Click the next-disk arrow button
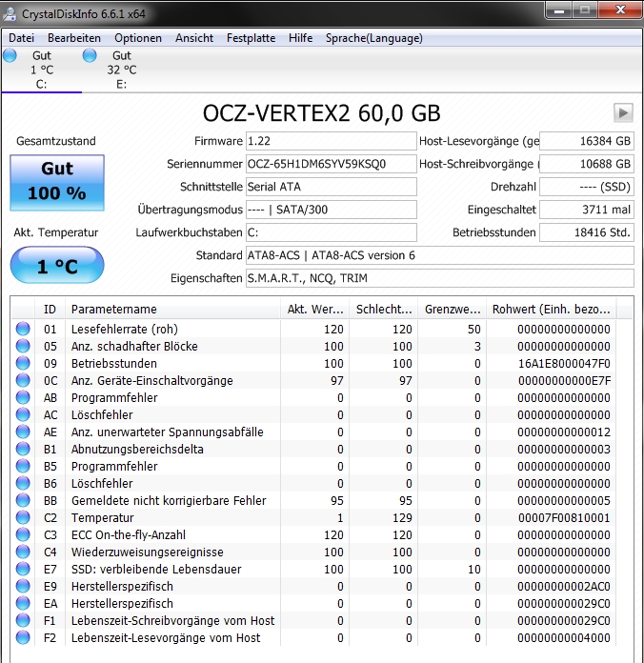 [x=623, y=113]
